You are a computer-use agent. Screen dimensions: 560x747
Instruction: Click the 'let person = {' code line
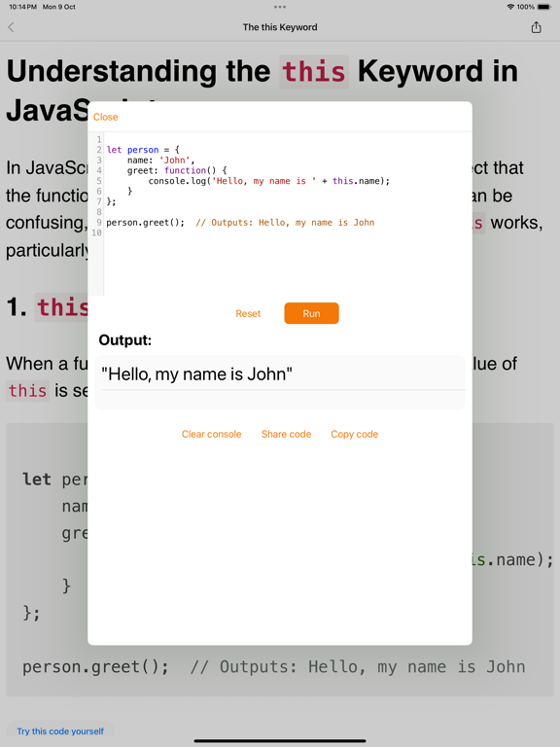(143, 150)
